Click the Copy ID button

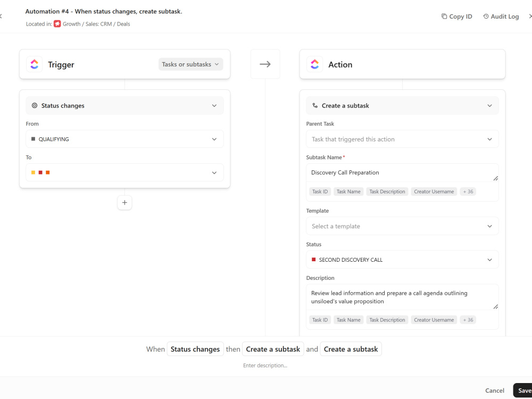tap(456, 16)
